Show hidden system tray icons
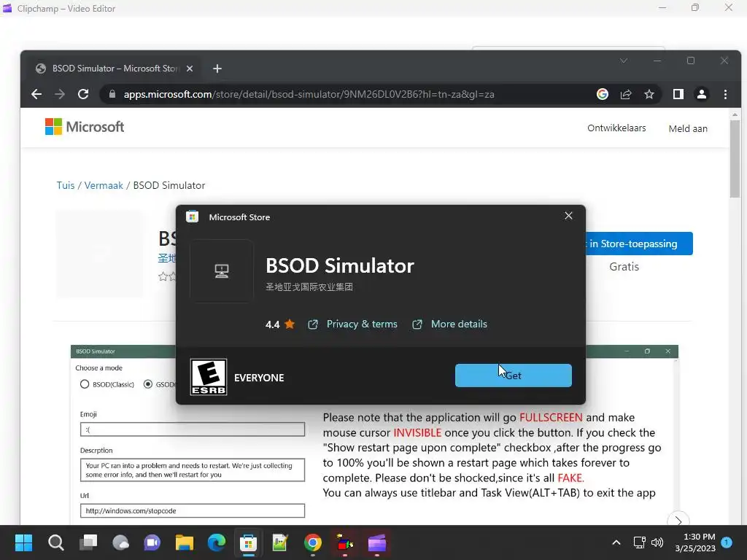The width and height of the screenshot is (747, 560). coord(616,542)
